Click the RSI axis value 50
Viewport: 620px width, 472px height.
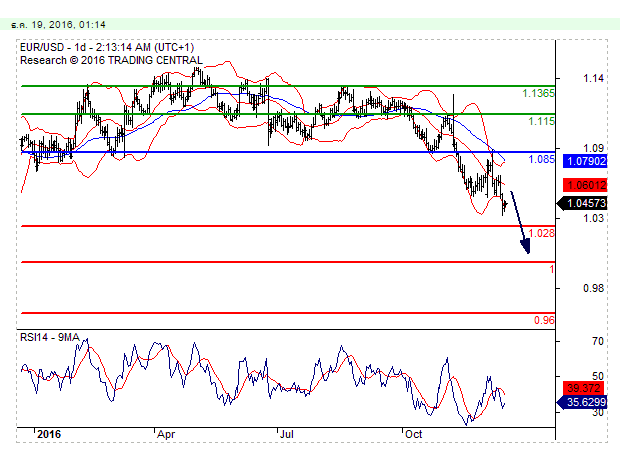[x=597, y=376]
